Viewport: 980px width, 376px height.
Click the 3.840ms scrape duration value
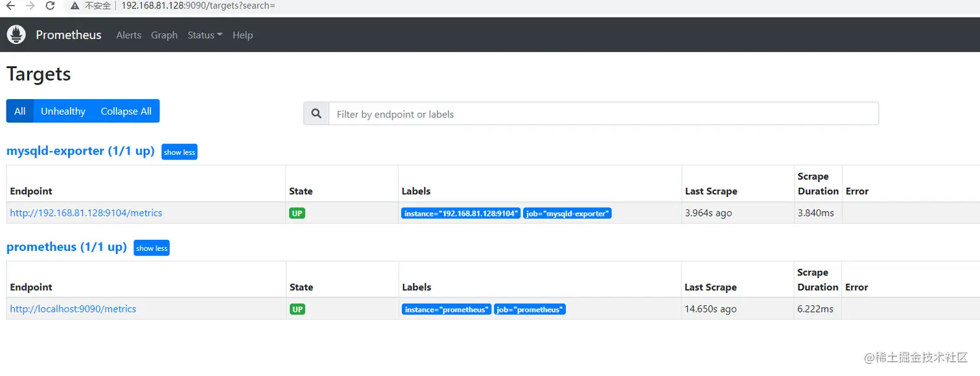tap(815, 213)
